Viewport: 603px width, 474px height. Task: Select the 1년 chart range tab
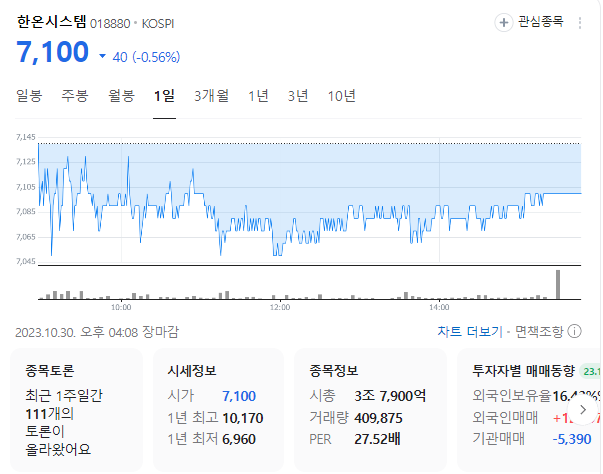(258, 96)
